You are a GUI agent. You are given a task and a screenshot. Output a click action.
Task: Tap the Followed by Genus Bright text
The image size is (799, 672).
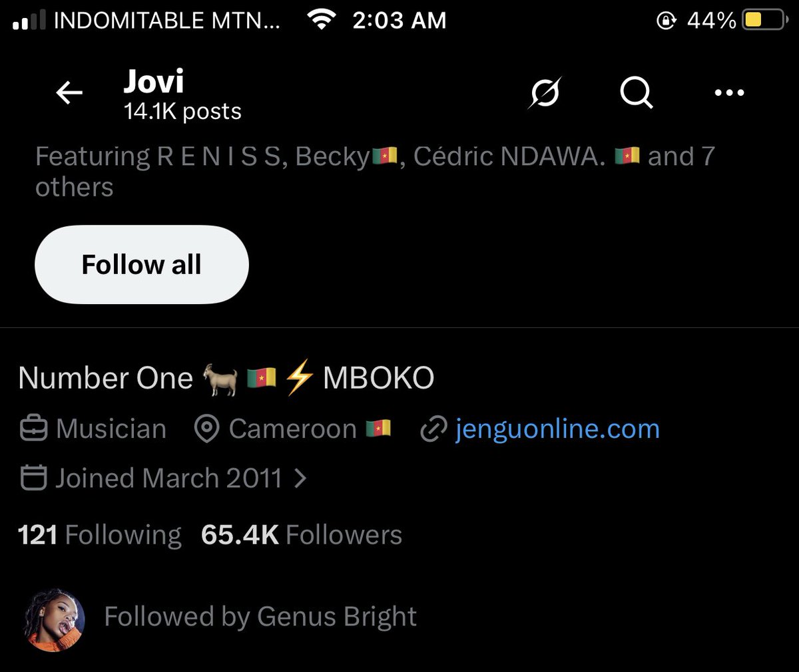[x=260, y=617]
